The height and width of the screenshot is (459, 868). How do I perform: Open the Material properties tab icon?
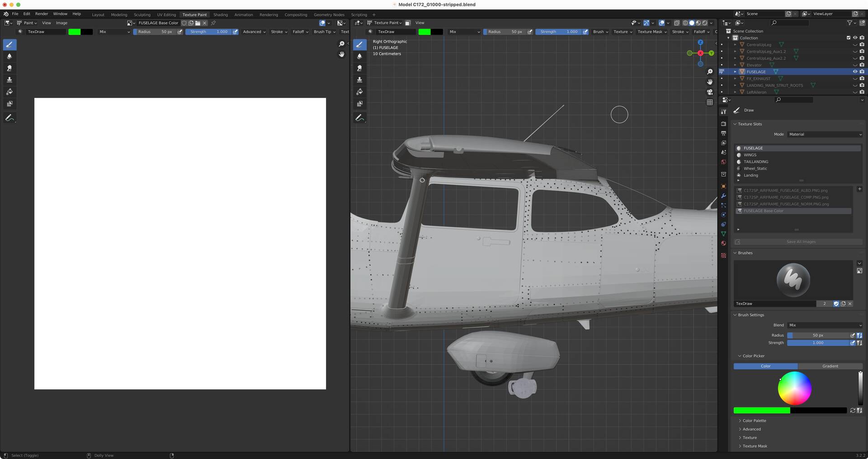[x=723, y=244]
